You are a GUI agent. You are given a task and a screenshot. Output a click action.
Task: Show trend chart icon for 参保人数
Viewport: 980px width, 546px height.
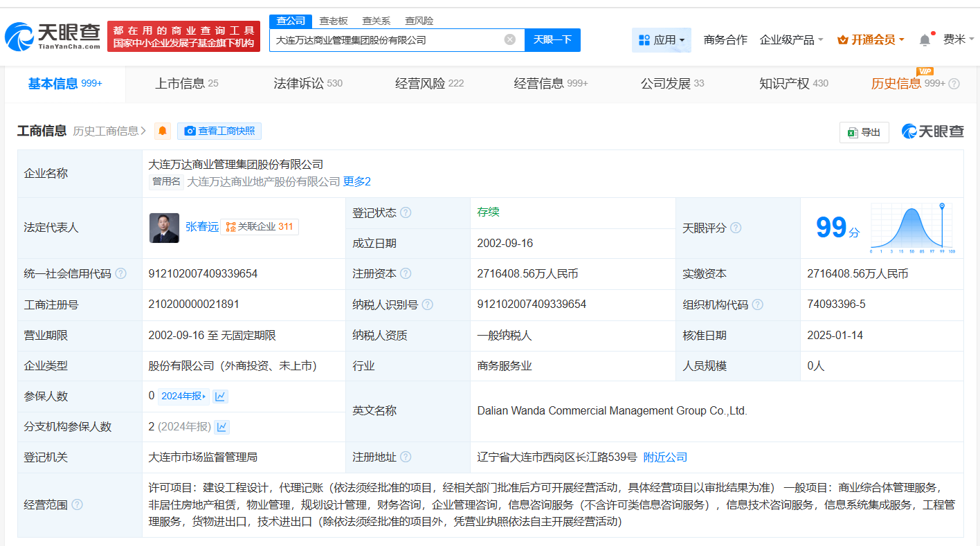[220, 396]
